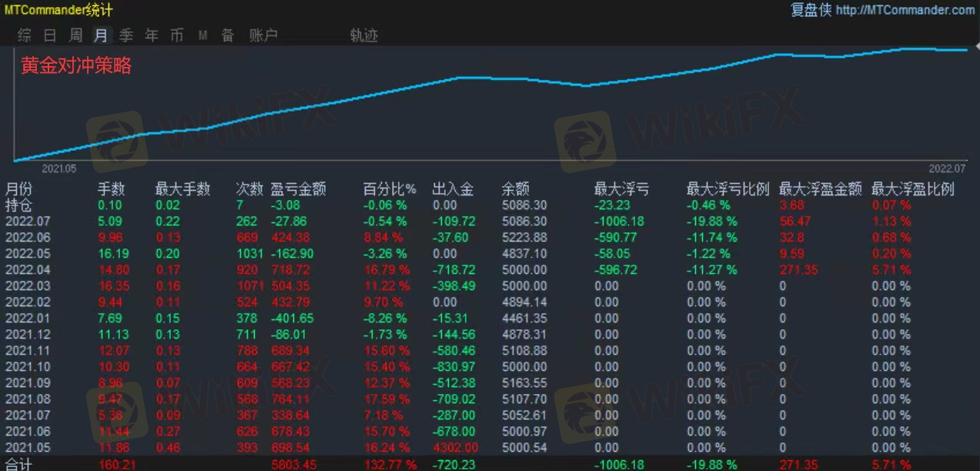Open the 备 notes tab
This screenshot has width=980, height=471.
tap(228, 35)
